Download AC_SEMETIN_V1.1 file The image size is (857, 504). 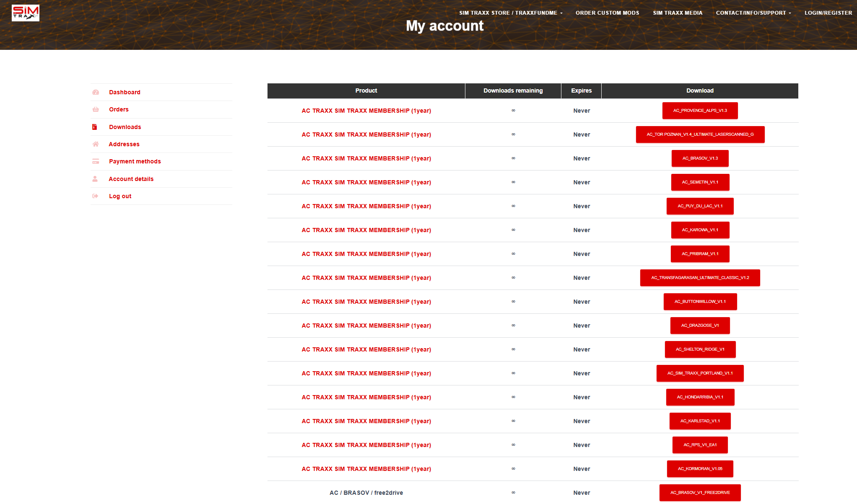(700, 182)
